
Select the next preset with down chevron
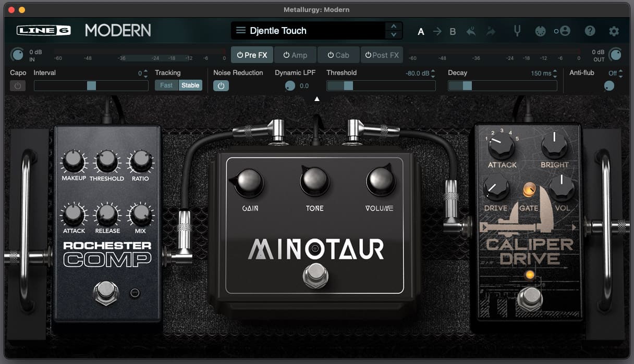(394, 35)
